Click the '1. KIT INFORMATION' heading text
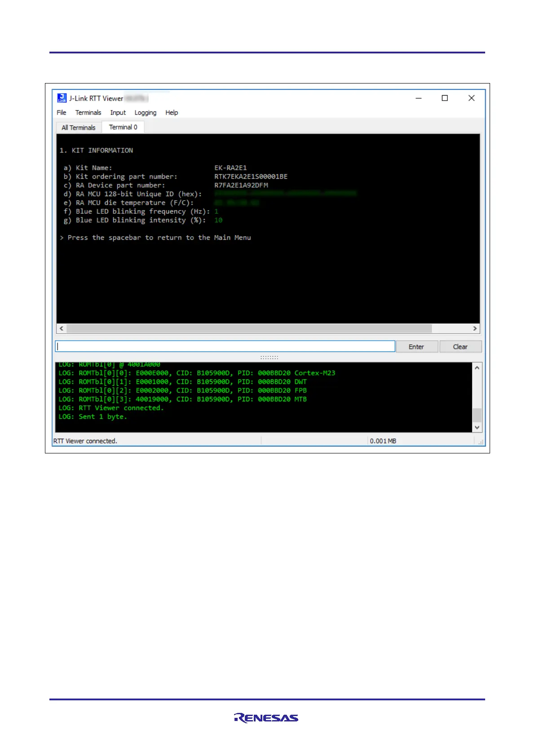 [x=96, y=150]
